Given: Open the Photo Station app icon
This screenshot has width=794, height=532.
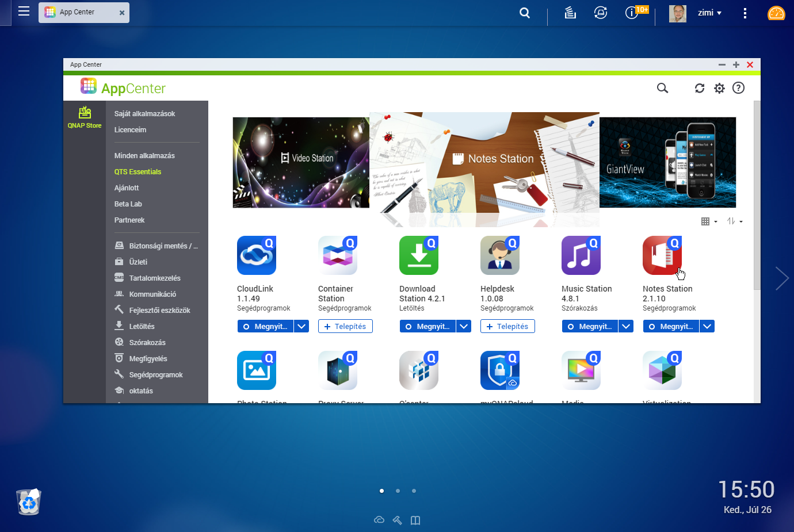Looking at the screenshot, I should pyautogui.click(x=257, y=370).
